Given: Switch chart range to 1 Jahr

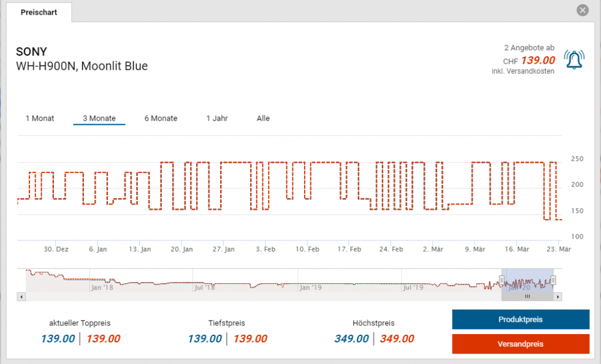Looking at the screenshot, I should 217,118.
